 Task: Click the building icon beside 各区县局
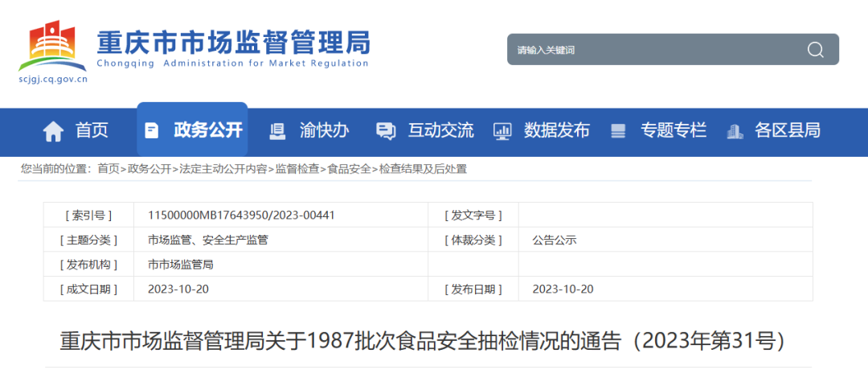[735, 130]
